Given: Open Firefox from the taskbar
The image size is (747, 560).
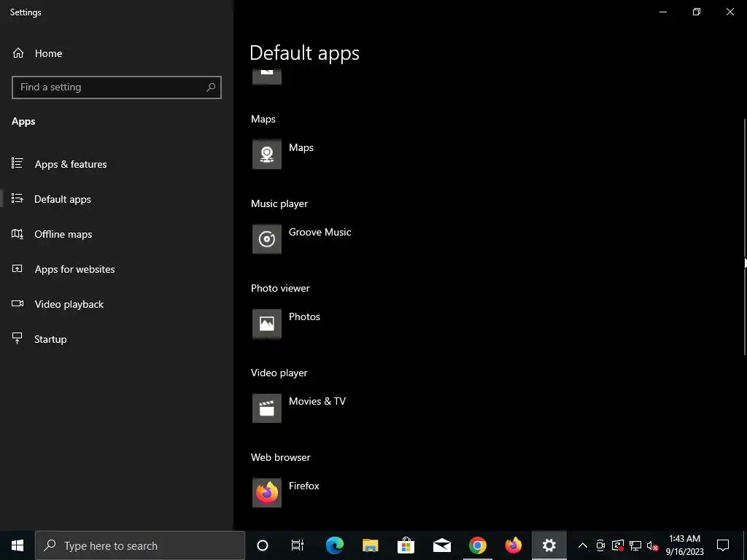Looking at the screenshot, I should pos(513,545).
